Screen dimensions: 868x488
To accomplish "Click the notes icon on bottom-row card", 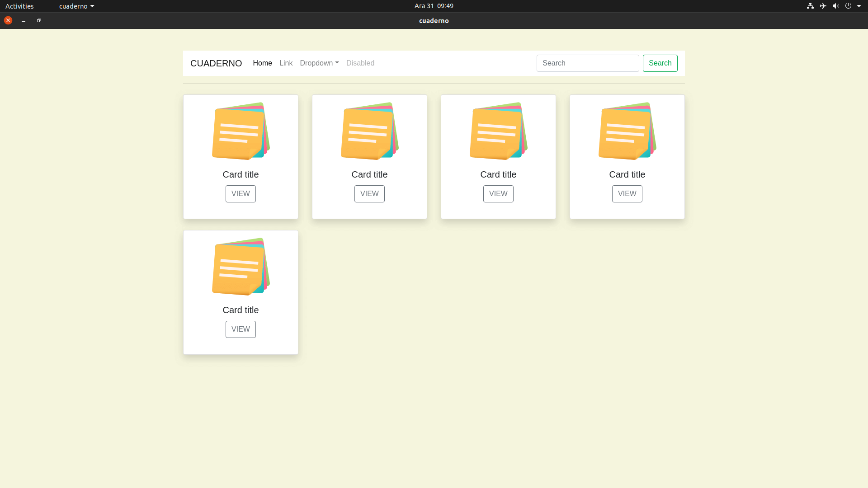I will point(241,267).
